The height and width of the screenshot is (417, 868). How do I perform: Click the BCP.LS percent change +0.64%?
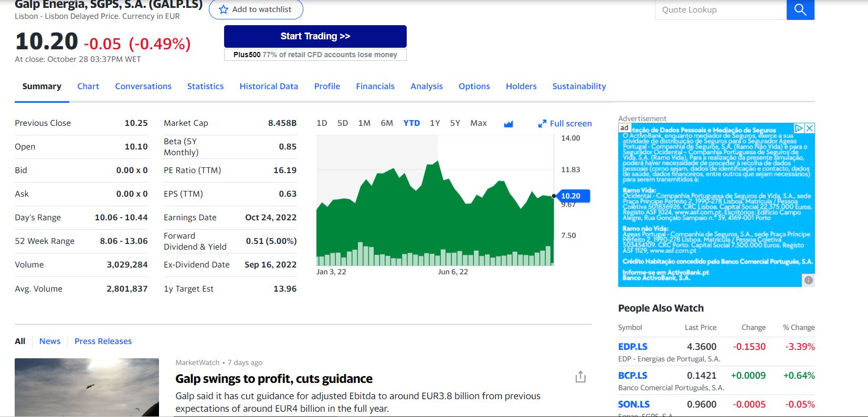[799, 376]
